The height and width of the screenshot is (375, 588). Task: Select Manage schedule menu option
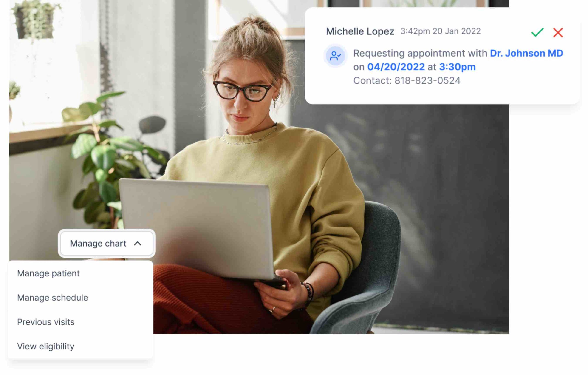click(x=52, y=297)
